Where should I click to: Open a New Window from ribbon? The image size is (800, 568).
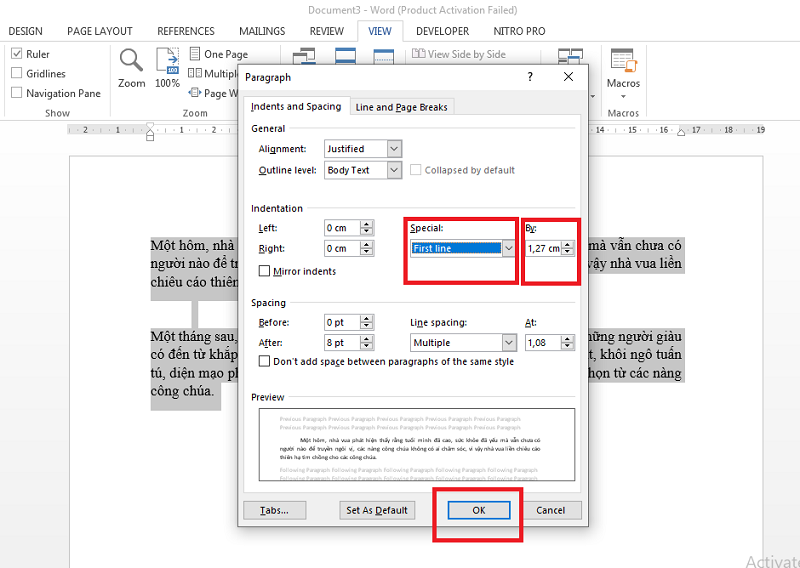click(304, 56)
